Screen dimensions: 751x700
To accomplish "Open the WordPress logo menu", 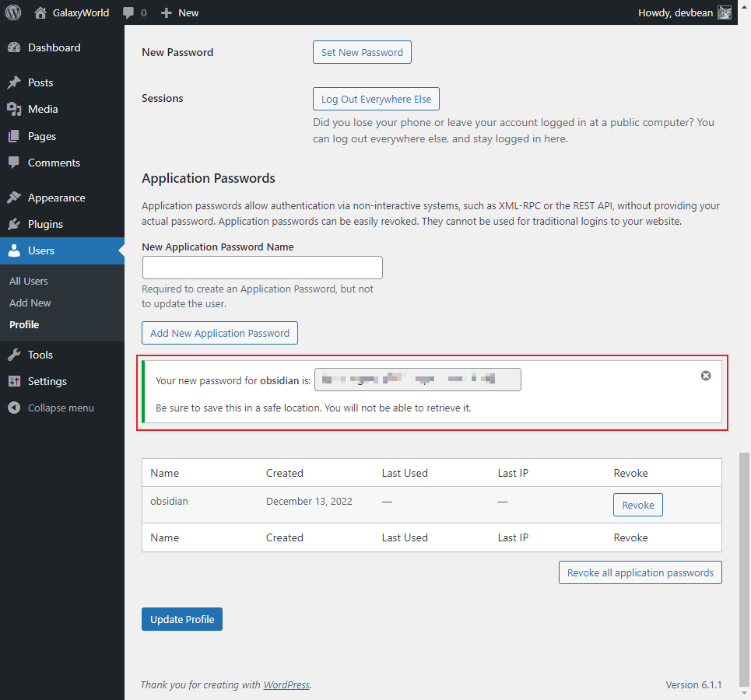I will [x=13, y=12].
